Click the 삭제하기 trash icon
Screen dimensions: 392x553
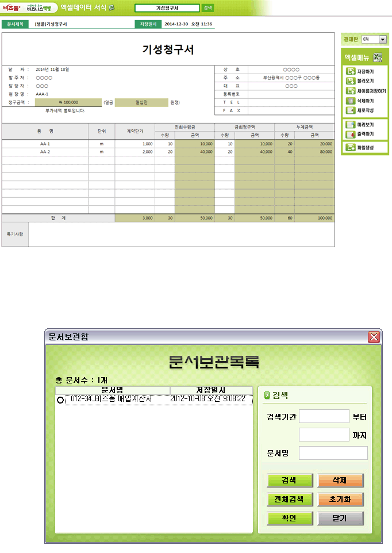351,101
